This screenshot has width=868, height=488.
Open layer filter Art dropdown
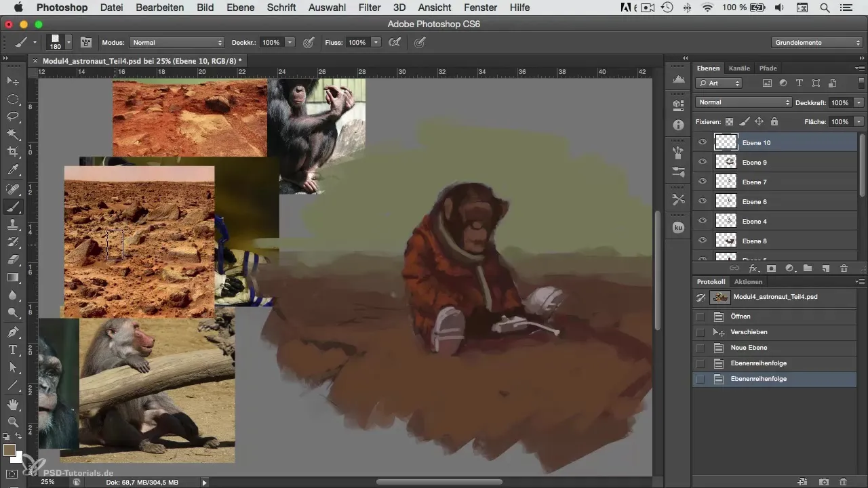pyautogui.click(x=719, y=83)
